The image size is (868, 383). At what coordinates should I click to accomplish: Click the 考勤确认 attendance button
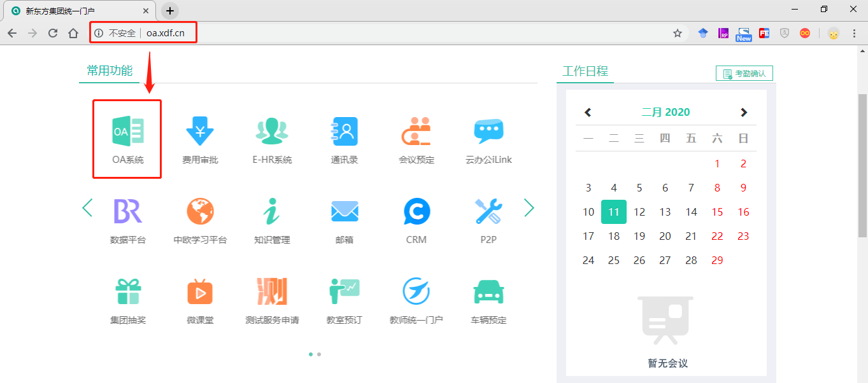click(744, 74)
